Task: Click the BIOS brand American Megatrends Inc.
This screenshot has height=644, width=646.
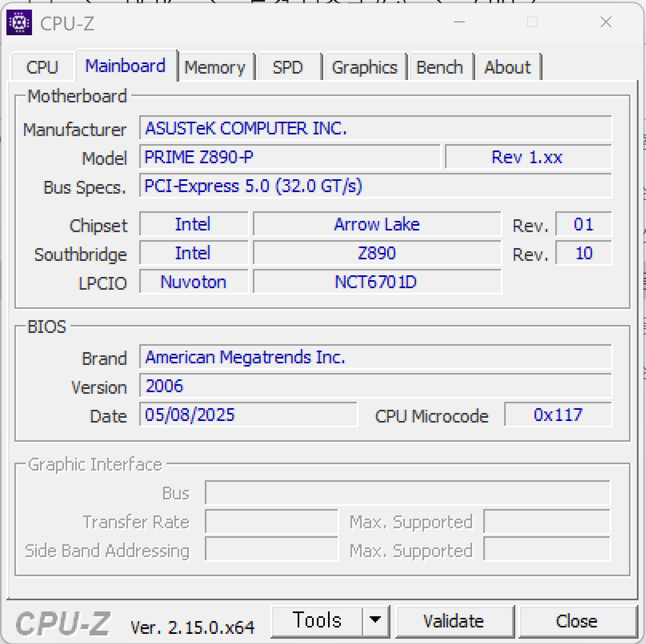Action: (376, 357)
